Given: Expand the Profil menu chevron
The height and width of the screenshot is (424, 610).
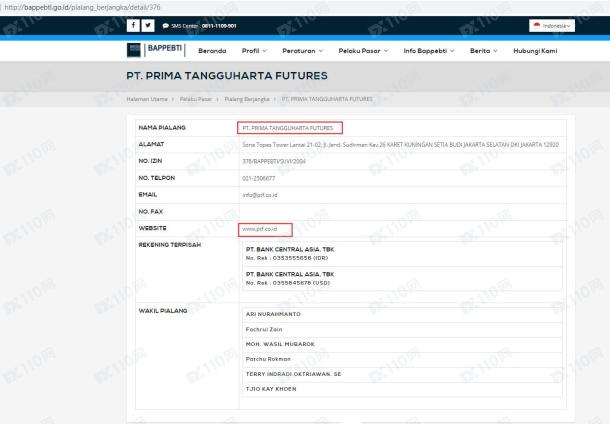Looking at the screenshot, I should click(x=265, y=51).
